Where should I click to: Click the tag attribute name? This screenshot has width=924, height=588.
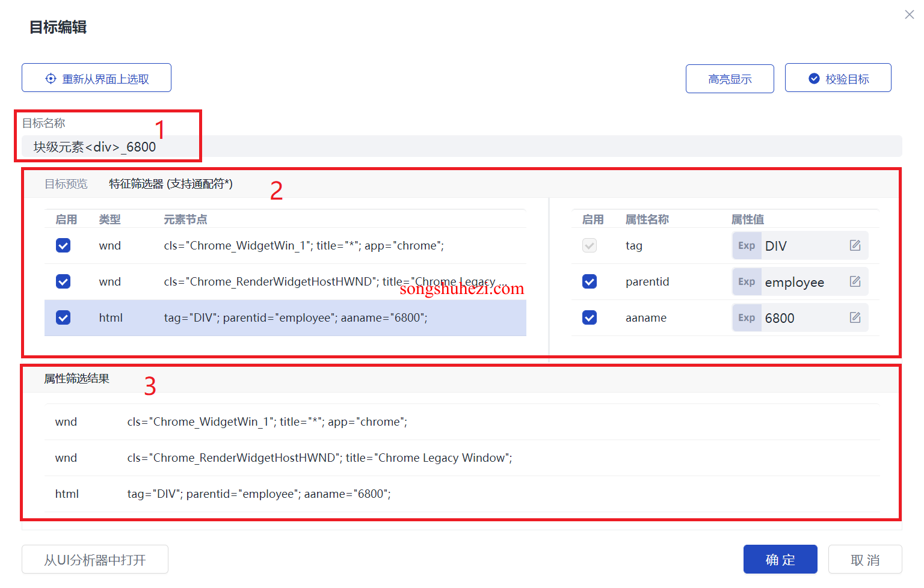(634, 245)
